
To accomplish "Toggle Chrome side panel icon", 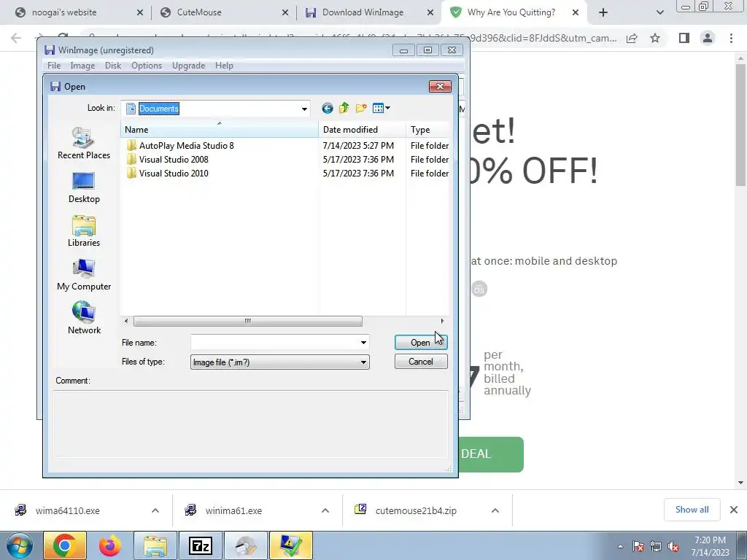I will (x=684, y=38).
